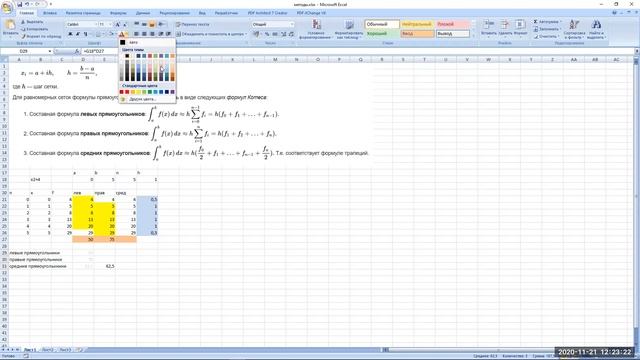640x360 pixels.
Task: Expand the cell styles gallery More arrow
Action: pos(473,36)
